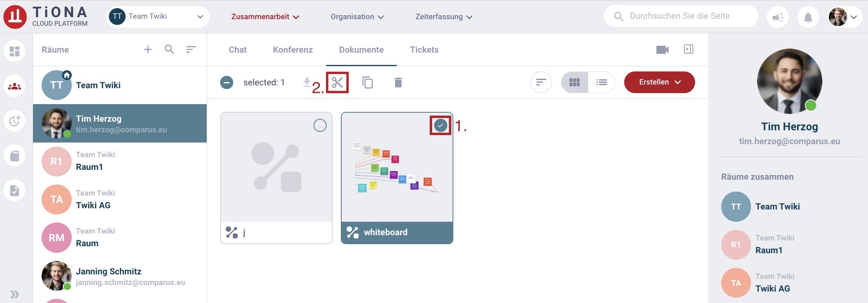Download the selected document
The height and width of the screenshot is (303, 868).
click(307, 82)
